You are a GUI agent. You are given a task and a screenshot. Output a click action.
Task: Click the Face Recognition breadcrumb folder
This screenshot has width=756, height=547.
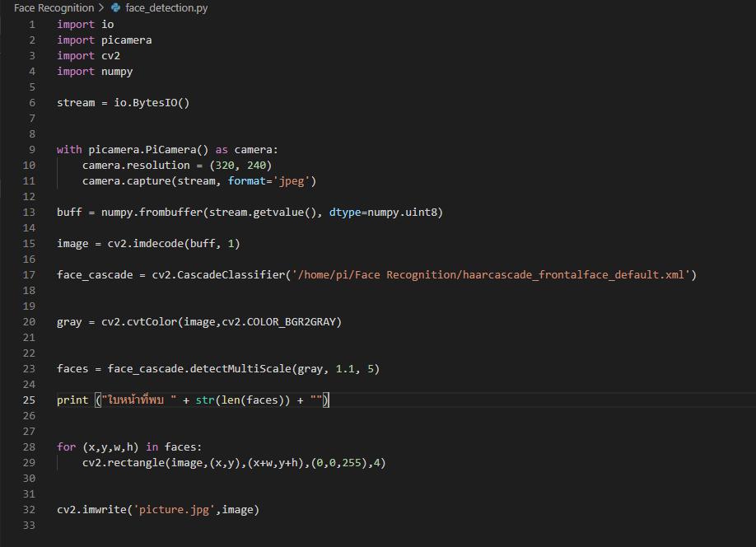click(x=54, y=7)
